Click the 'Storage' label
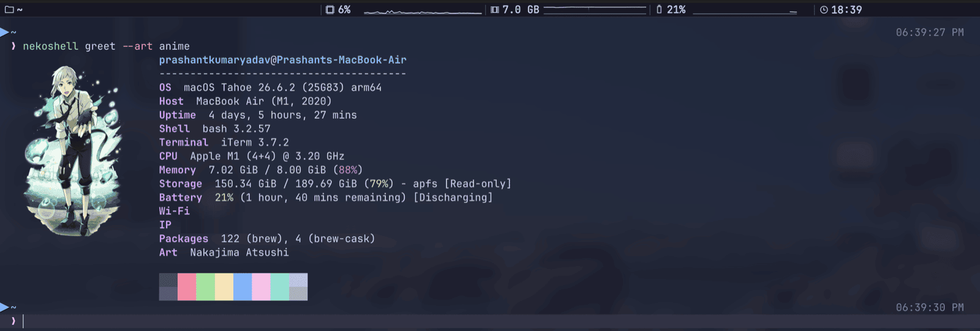Screen dimensions: 980x331 point(181,184)
